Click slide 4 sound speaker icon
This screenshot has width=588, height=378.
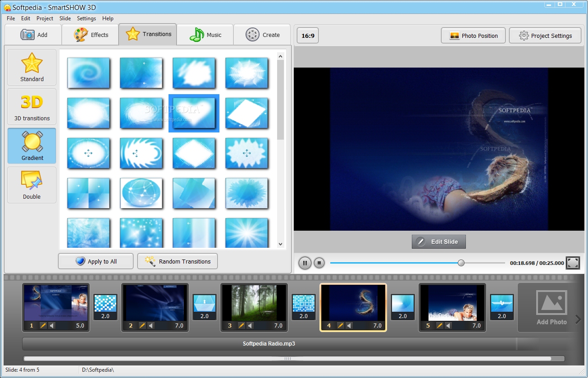pyautogui.click(x=349, y=325)
